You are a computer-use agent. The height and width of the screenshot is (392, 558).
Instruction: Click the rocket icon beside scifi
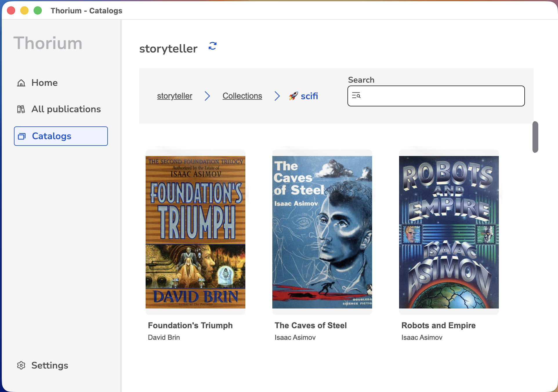[x=293, y=96]
